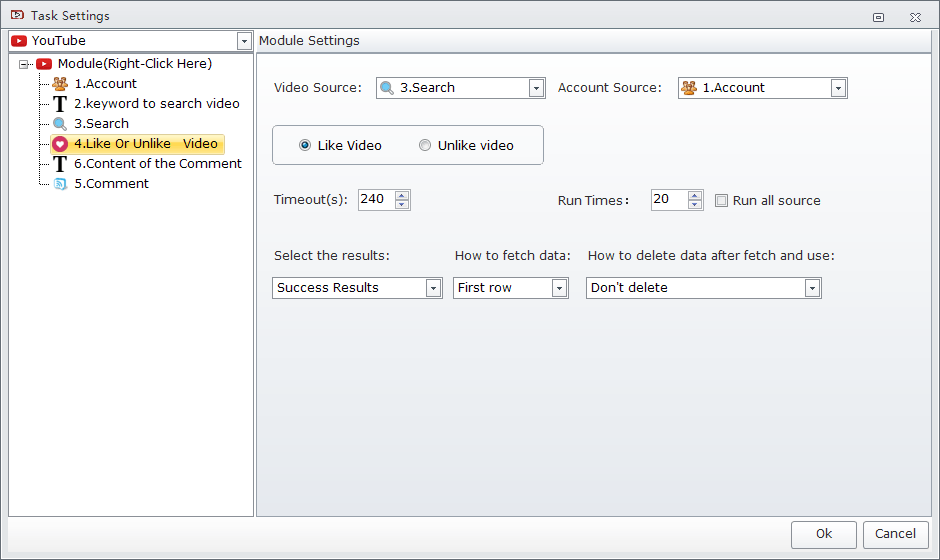Image resolution: width=940 pixels, height=560 pixels.
Task: Click the T icon for Content of the Comment
Action: (x=60, y=164)
